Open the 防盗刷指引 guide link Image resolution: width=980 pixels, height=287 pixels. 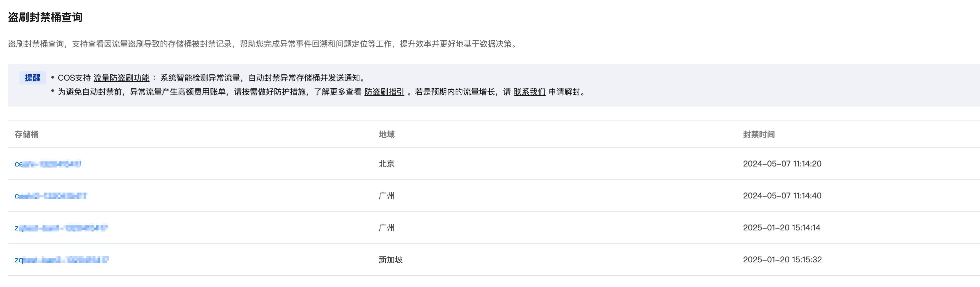click(x=384, y=92)
